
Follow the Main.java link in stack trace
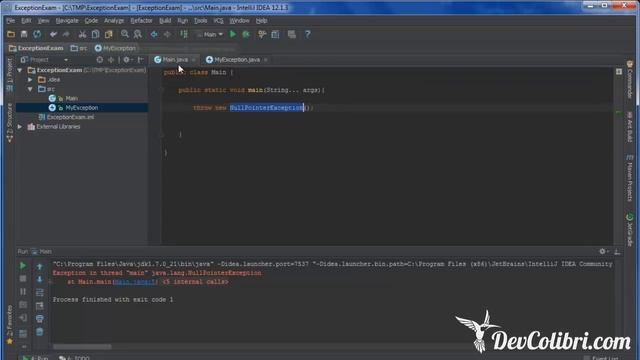[x=135, y=282]
